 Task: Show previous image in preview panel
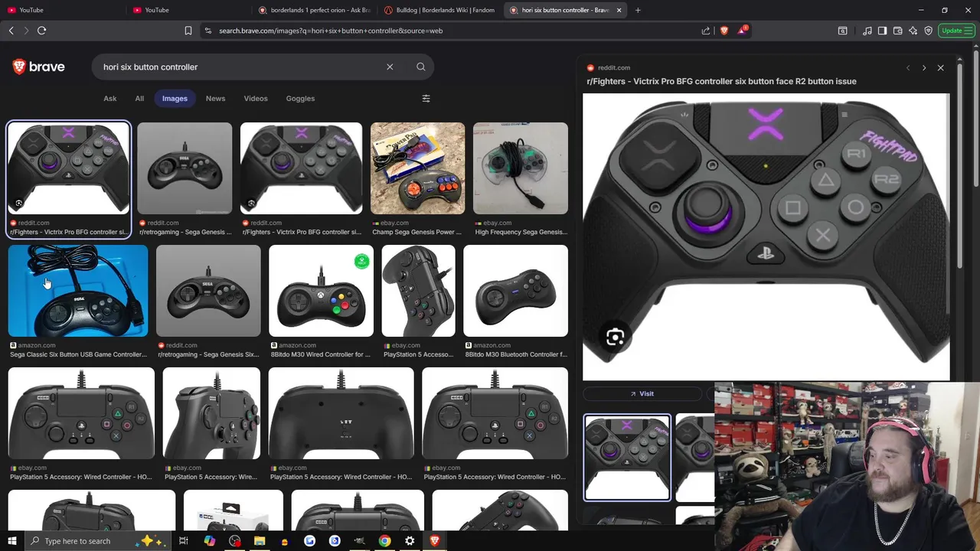[x=908, y=67]
